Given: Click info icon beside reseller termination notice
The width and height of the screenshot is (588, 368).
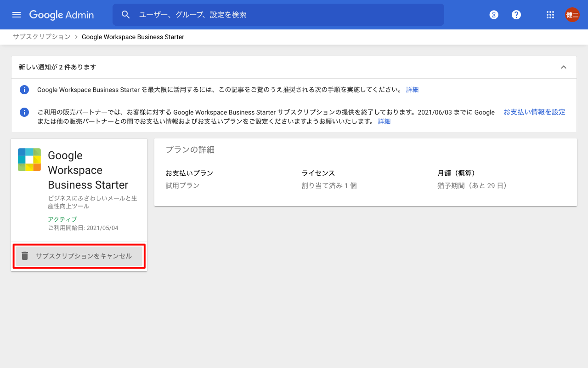Looking at the screenshot, I should [24, 112].
